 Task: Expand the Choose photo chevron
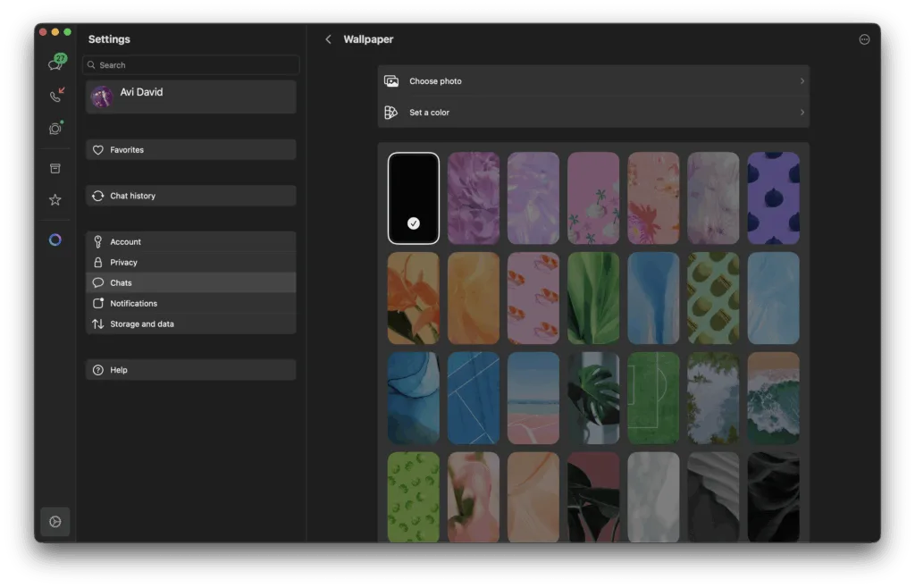(802, 81)
